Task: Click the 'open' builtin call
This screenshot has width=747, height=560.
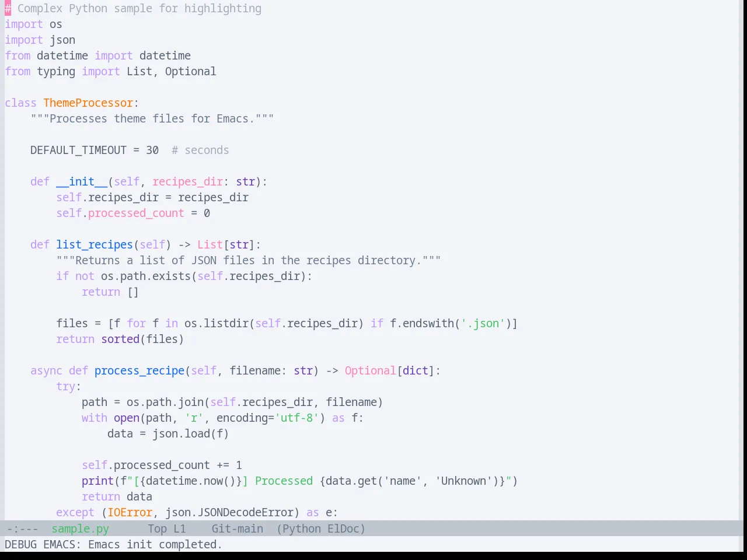Action: (127, 418)
